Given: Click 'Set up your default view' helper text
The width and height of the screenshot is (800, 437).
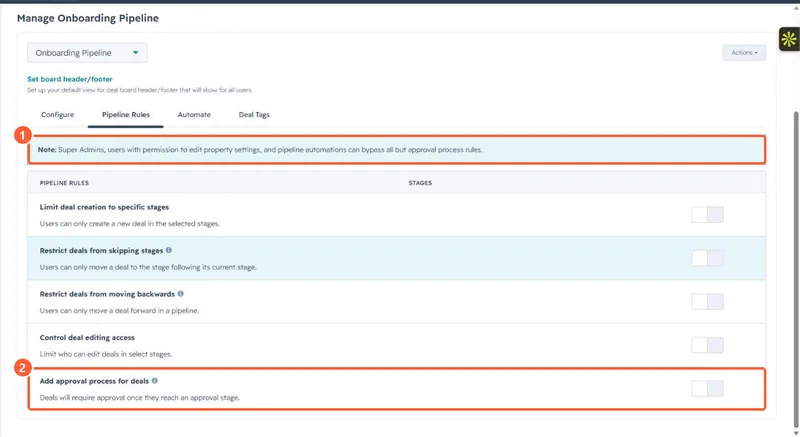Looking at the screenshot, I should click(140, 90).
